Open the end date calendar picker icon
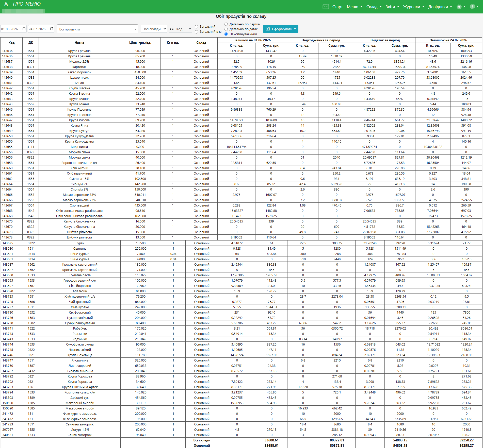Viewport: 483px width, 448px height. (x=52, y=29)
